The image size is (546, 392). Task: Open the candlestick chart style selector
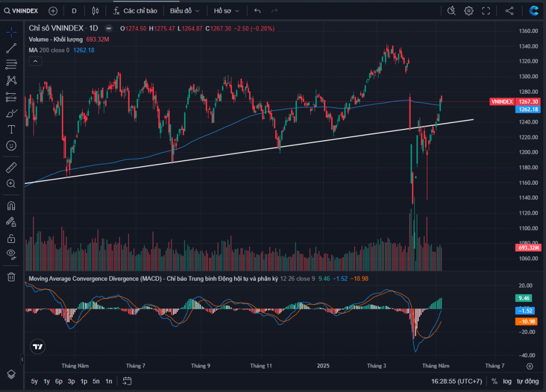click(x=95, y=11)
